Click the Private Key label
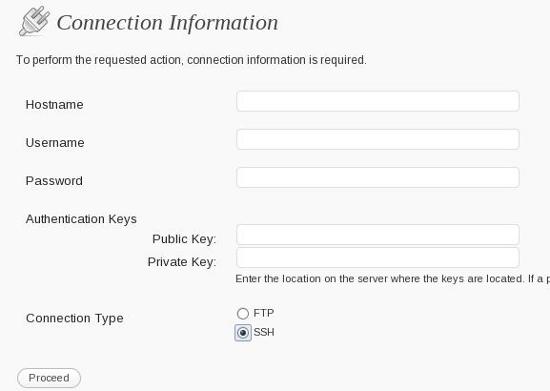 pyautogui.click(x=182, y=262)
